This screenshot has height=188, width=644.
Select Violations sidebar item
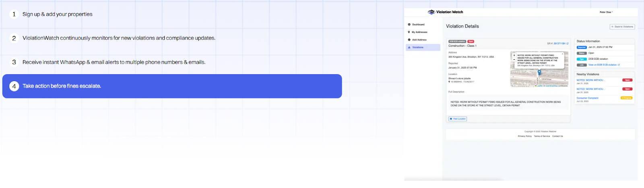point(423,47)
